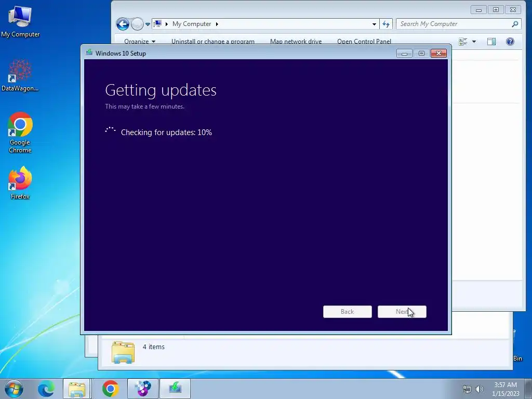Click the 4 items status text
Image resolution: width=532 pixels, height=399 pixels.
coord(153,347)
